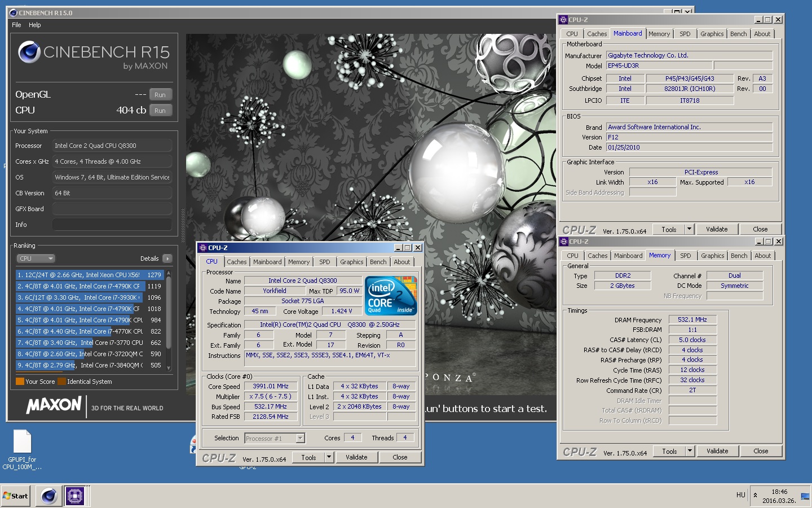
Task: Expand Tools dropdown arrow in Memory CPU-Z window
Action: tap(690, 451)
